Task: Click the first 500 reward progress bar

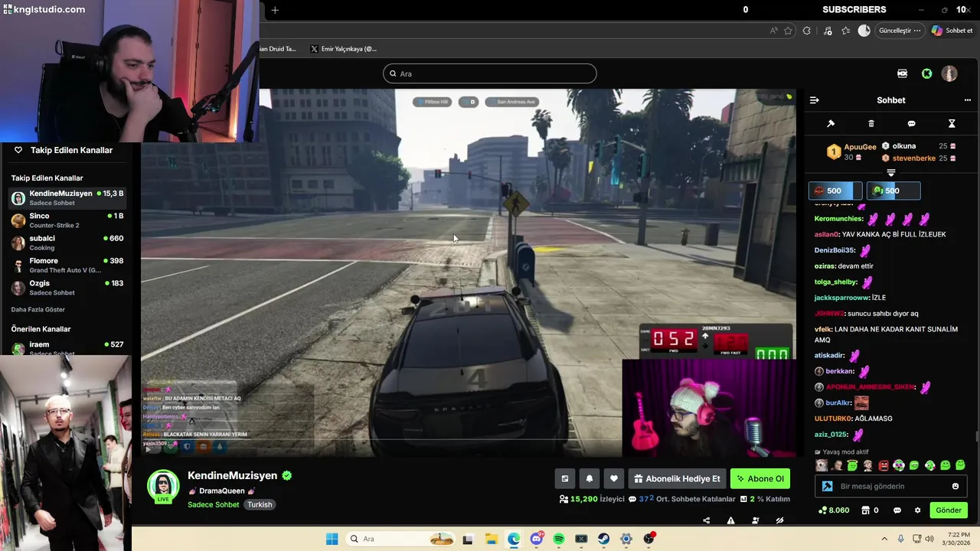Action: (x=835, y=191)
